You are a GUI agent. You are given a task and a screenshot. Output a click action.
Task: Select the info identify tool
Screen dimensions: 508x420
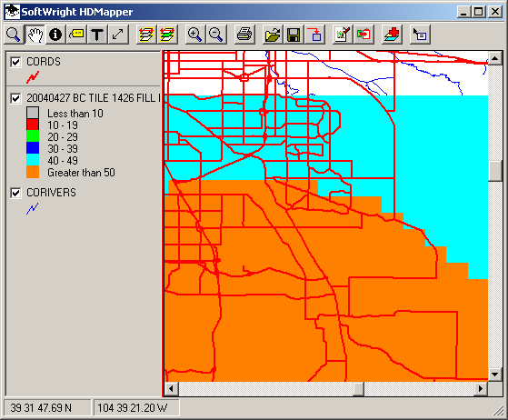pos(55,35)
